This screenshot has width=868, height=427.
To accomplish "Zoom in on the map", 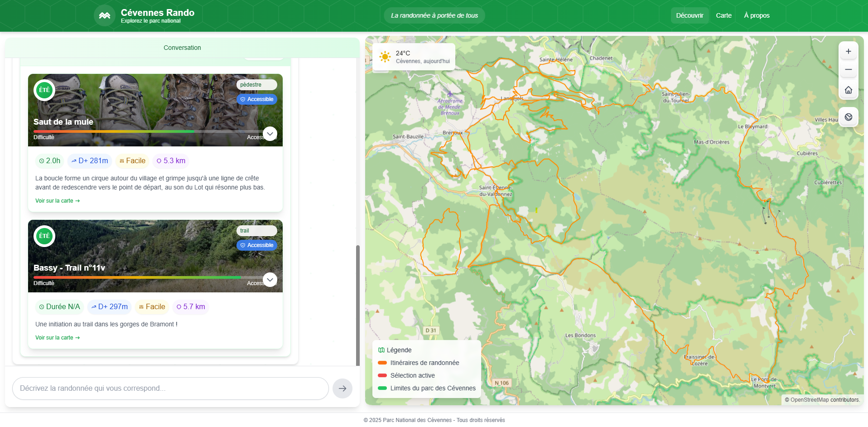I will 848,52.
